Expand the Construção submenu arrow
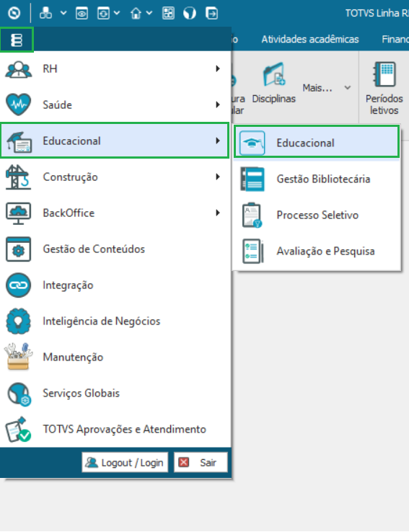409x532 pixels. pos(218,177)
